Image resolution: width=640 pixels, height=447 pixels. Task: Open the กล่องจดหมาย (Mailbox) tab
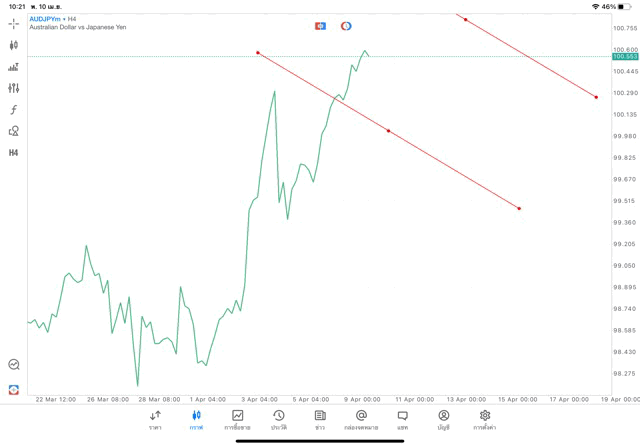(361, 420)
